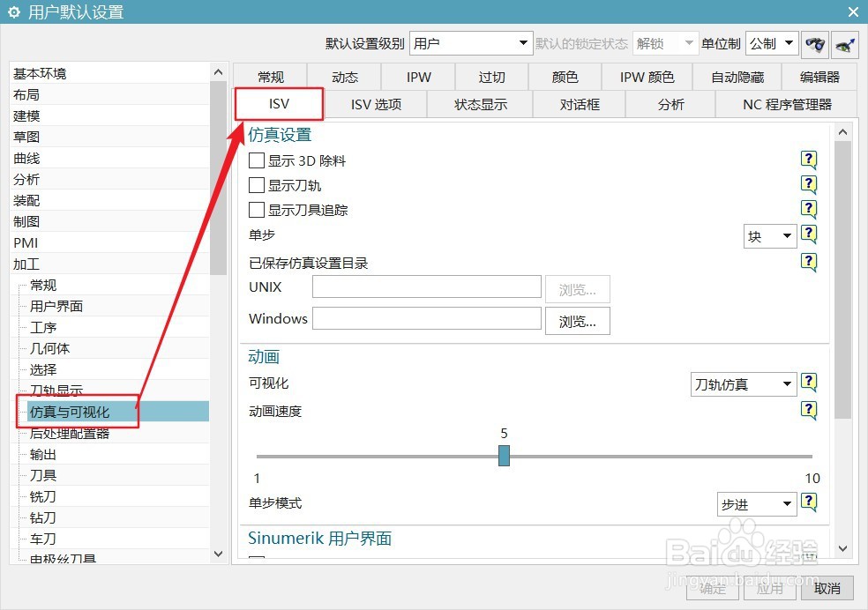
Task: Open help for the 可视化 option
Action: [x=809, y=383]
